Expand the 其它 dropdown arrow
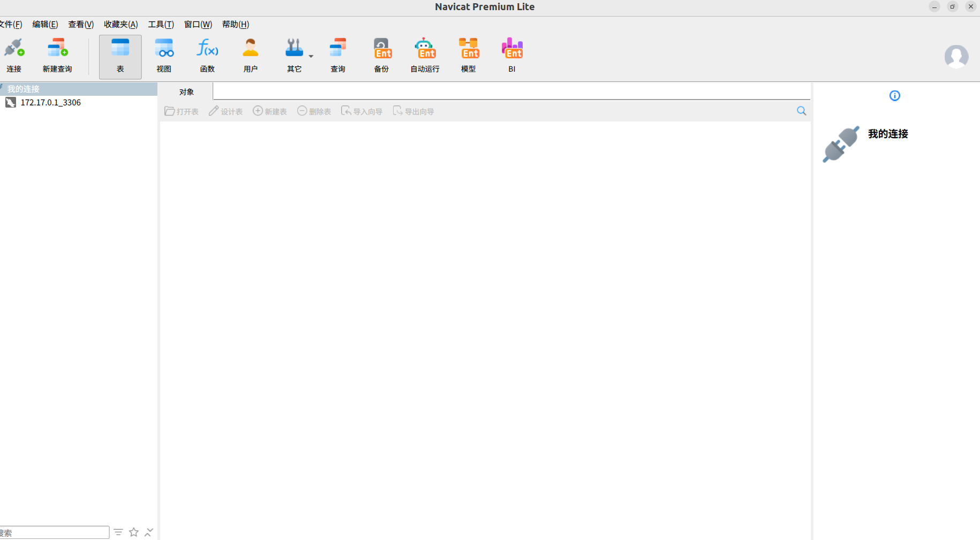This screenshot has height=540, width=980. [x=311, y=56]
